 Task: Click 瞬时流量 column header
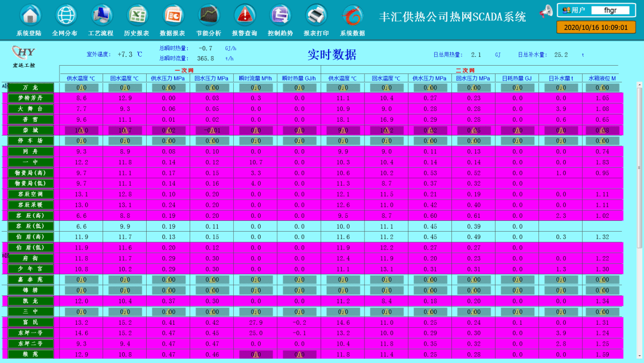point(255,78)
